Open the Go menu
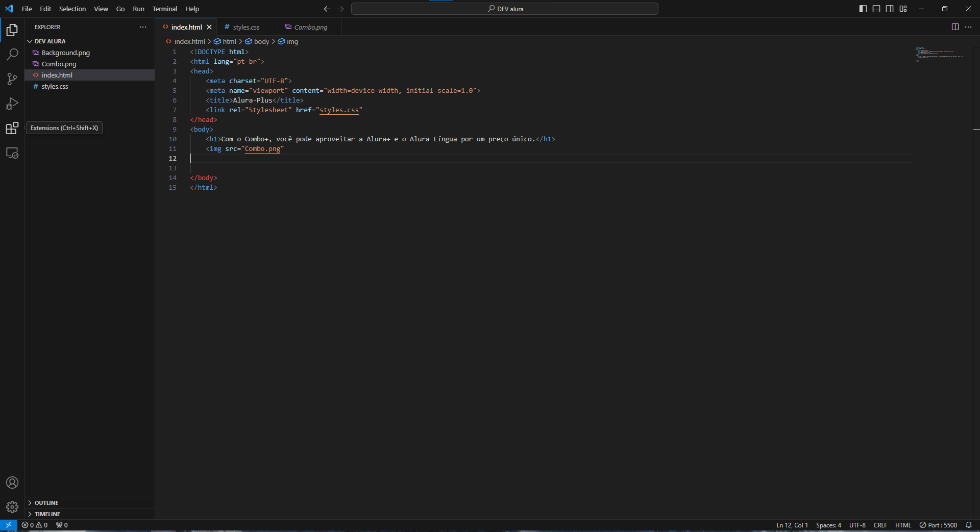Viewport: 980px width, 532px height. tap(120, 9)
